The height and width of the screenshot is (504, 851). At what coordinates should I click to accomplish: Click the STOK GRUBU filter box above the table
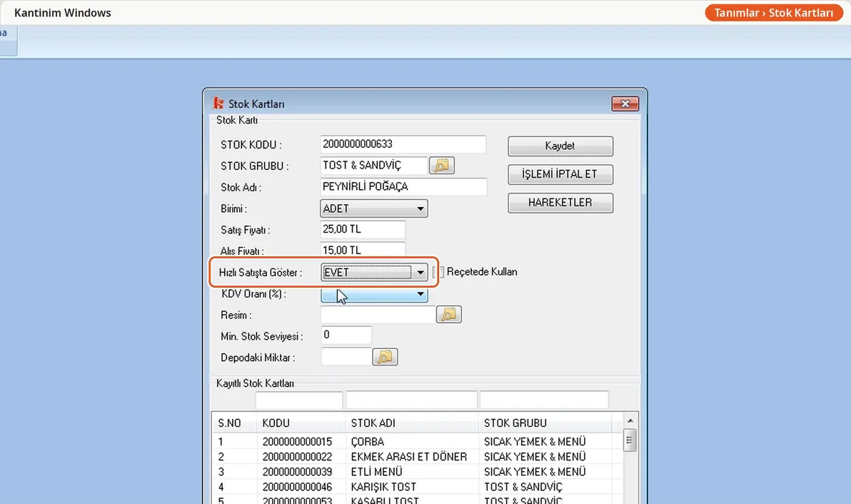tap(544, 400)
